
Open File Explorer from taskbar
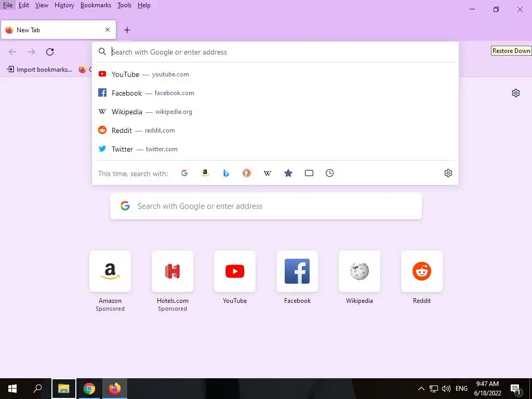[64, 389]
